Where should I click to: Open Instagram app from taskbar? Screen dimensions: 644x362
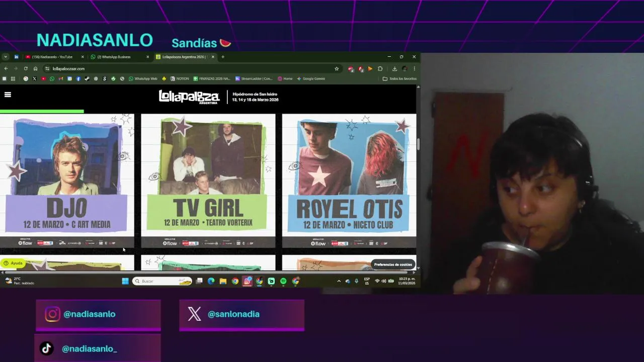pyautogui.click(x=247, y=281)
